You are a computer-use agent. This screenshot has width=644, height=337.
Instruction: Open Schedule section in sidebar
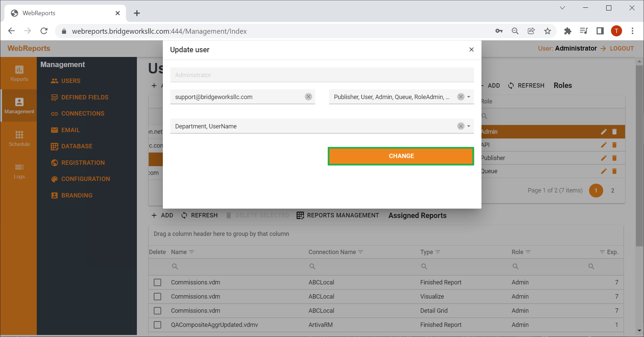(x=19, y=139)
